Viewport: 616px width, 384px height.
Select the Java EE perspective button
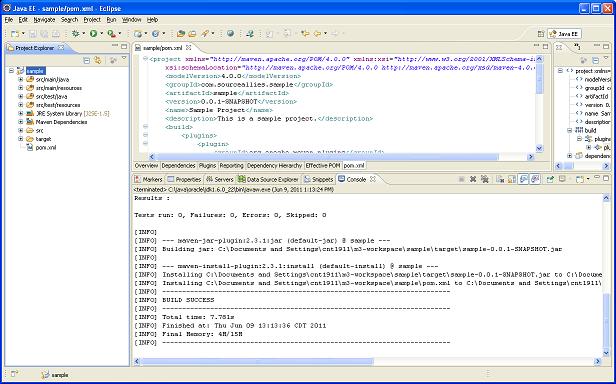pos(564,34)
